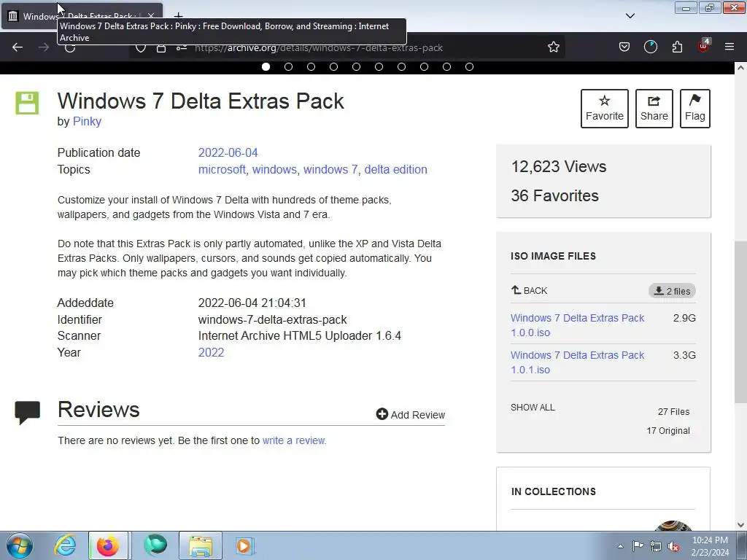Click the write a review link
The width and height of the screenshot is (747, 560).
tap(293, 440)
